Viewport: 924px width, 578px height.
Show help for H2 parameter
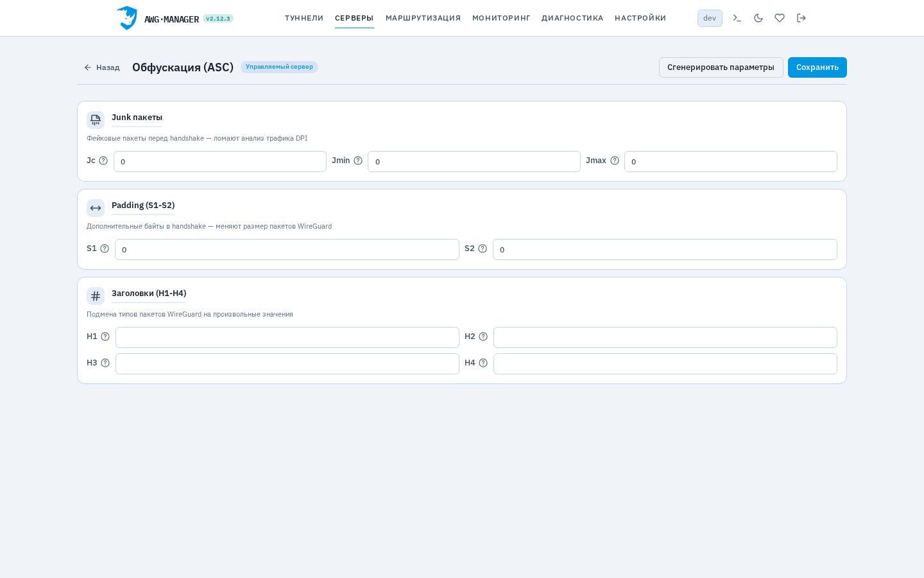[483, 337]
